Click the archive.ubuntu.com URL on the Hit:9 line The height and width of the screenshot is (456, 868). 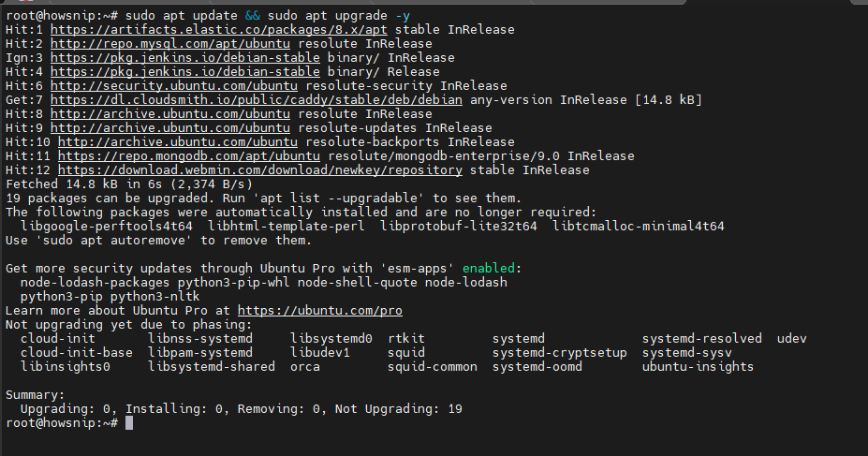tap(169, 128)
